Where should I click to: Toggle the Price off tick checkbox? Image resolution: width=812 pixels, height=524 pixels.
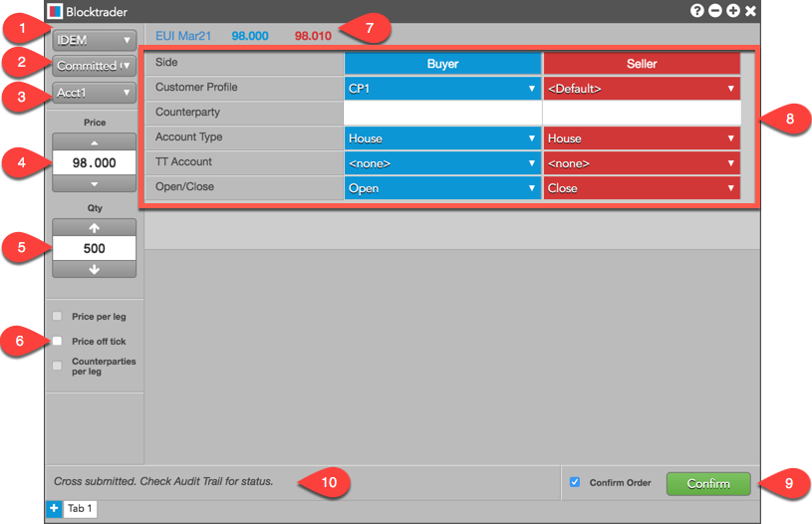57,342
